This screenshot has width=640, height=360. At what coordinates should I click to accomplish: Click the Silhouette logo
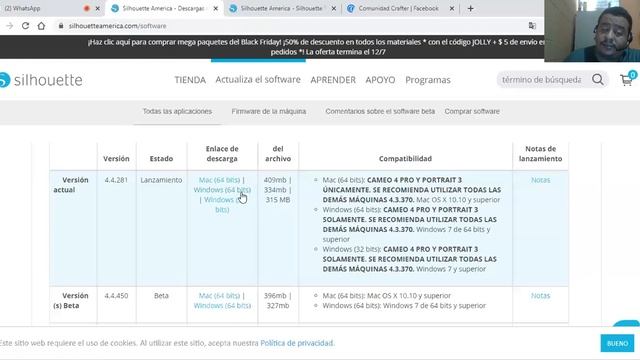coord(41,80)
